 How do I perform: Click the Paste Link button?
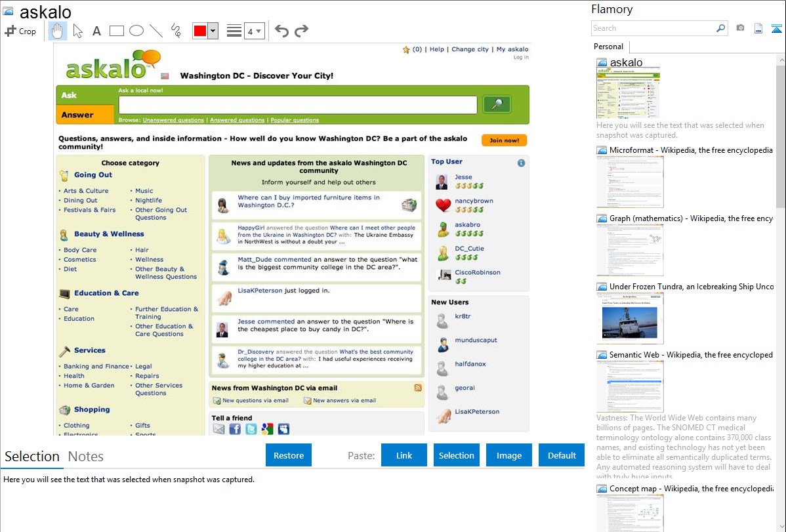click(x=404, y=455)
